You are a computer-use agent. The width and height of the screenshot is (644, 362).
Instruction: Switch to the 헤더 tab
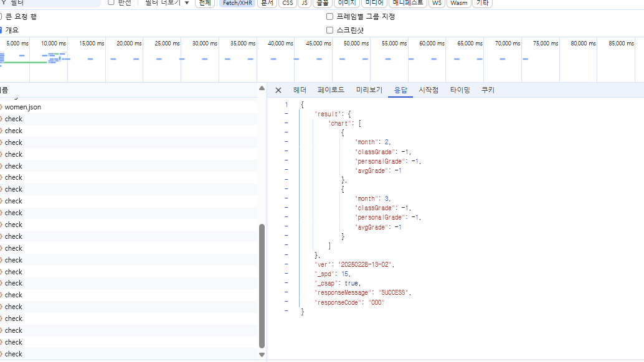point(300,90)
